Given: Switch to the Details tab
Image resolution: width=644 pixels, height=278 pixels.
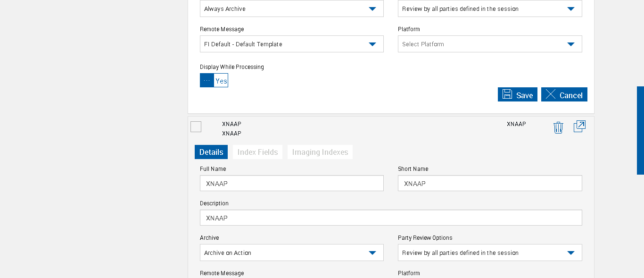Looking at the screenshot, I should (x=211, y=152).
